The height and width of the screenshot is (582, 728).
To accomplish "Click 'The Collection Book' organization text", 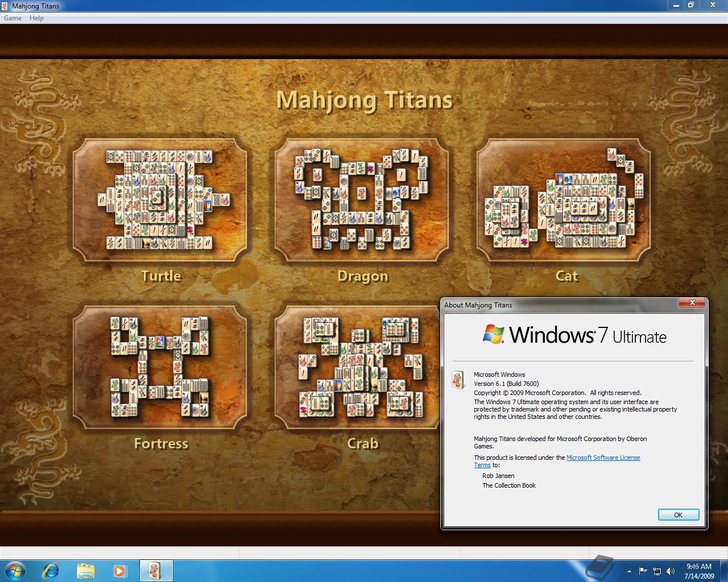I will 509,486.
